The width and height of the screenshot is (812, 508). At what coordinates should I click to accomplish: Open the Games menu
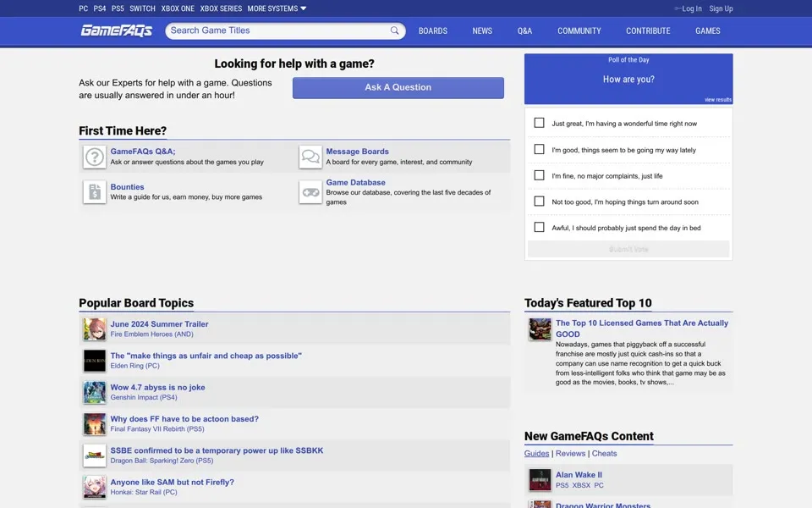point(707,30)
